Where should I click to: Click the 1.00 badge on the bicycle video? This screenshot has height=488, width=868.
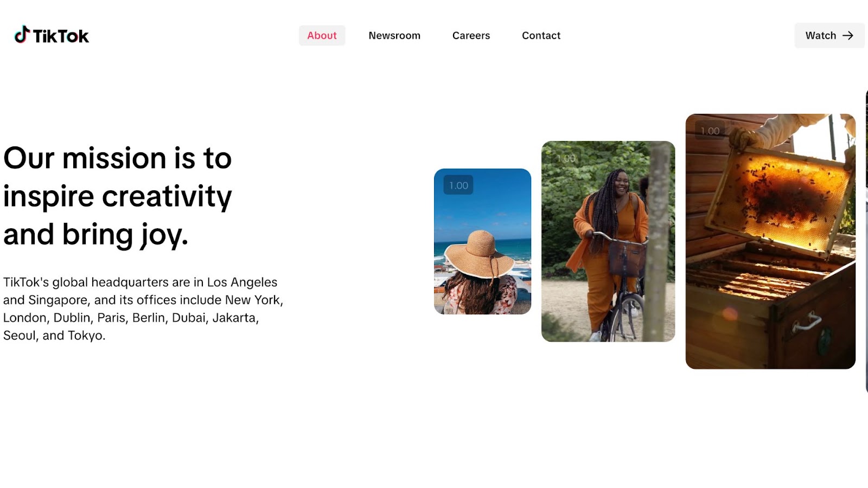566,158
